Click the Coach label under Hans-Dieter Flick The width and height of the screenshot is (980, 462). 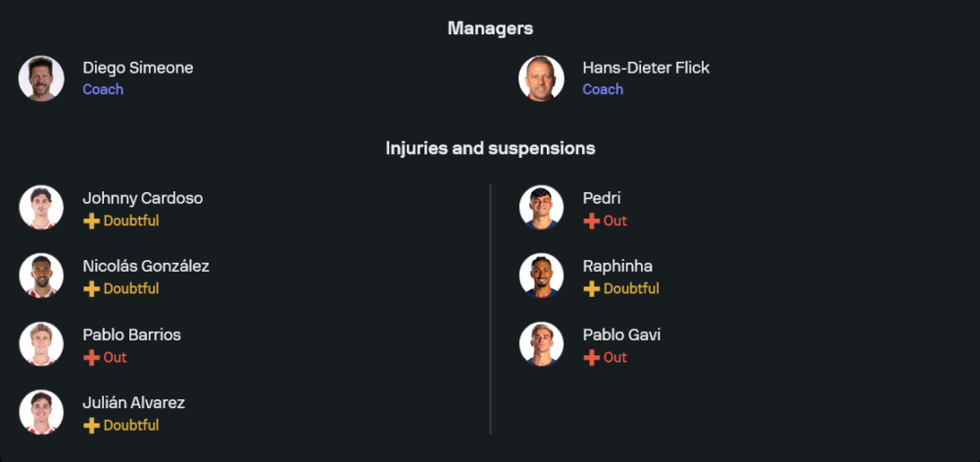(603, 89)
